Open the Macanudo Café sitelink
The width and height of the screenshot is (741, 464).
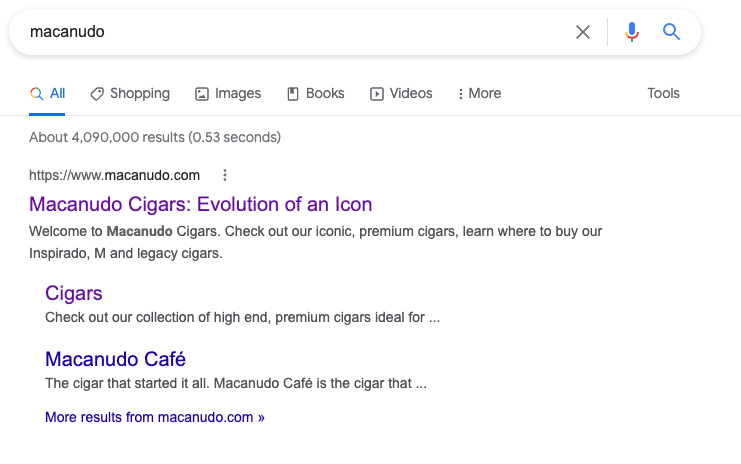click(115, 359)
